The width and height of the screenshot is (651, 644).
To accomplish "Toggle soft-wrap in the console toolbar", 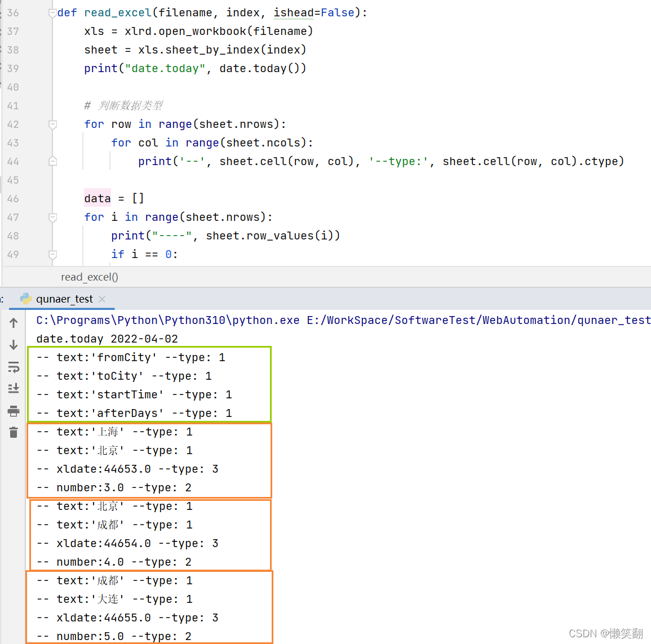I will tap(14, 367).
